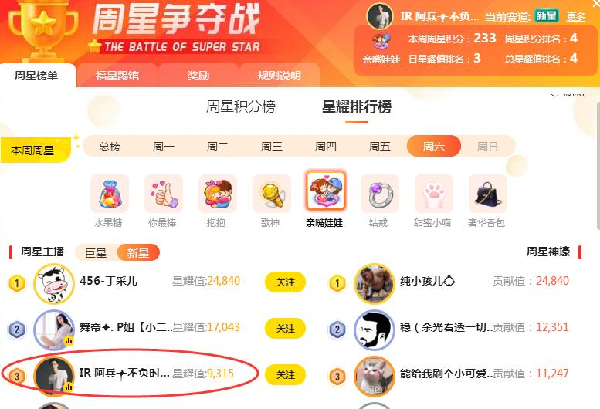This screenshot has width=600, height=409.
Task: Open the 周星积分榜 ranking tab
Action: point(241,107)
